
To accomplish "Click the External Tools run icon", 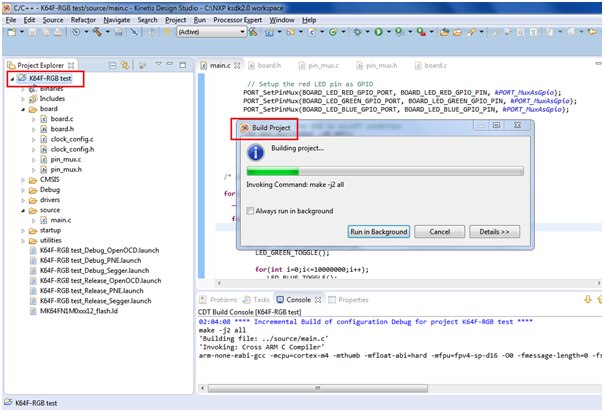I will (421, 32).
